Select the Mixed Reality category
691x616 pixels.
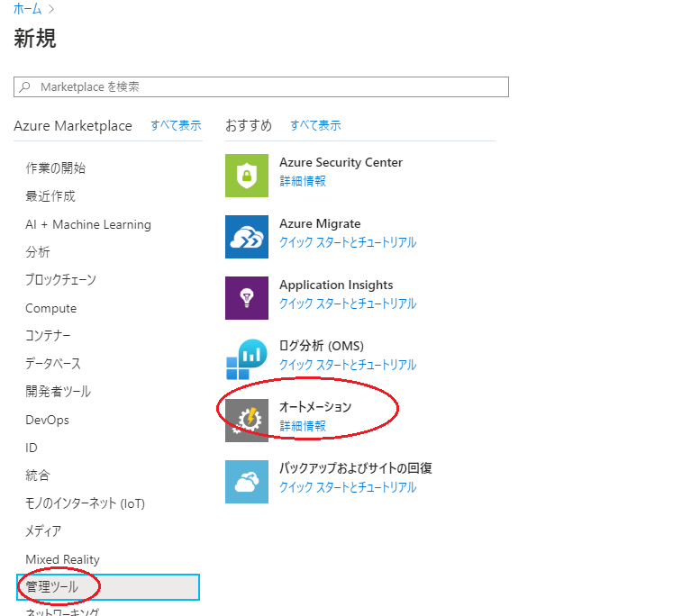pos(62,559)
